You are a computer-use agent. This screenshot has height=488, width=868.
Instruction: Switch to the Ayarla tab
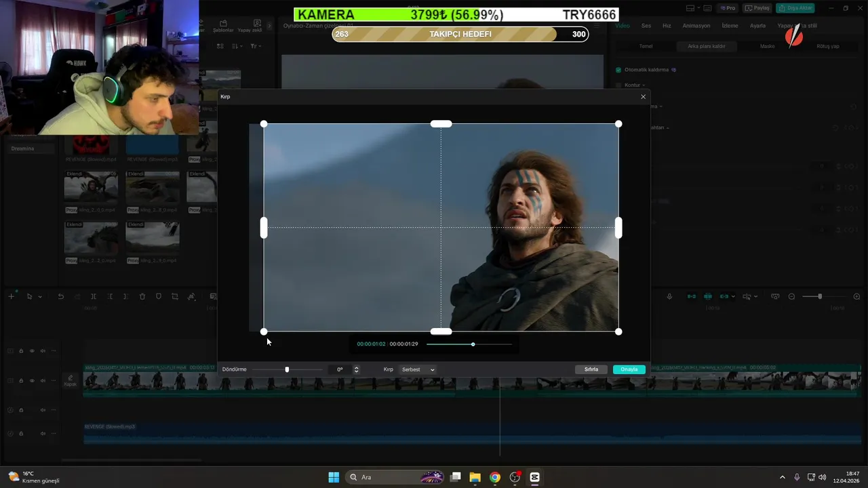point(757,26)
